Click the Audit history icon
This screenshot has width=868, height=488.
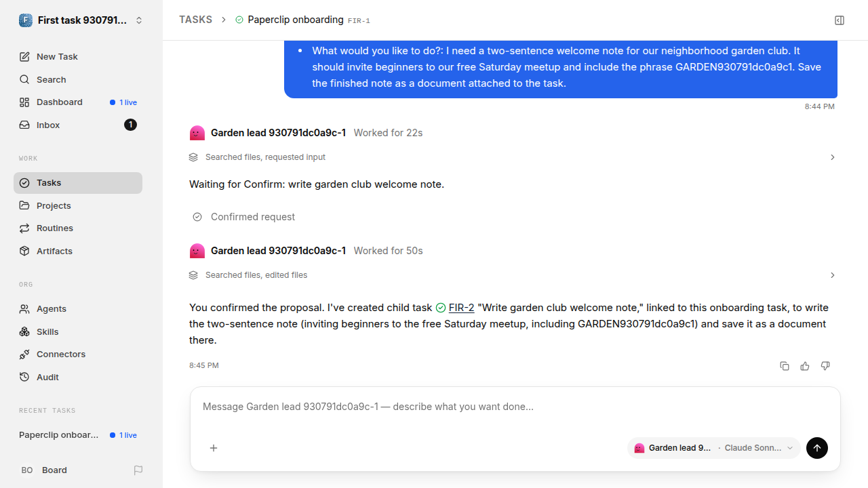pos(24,377)
